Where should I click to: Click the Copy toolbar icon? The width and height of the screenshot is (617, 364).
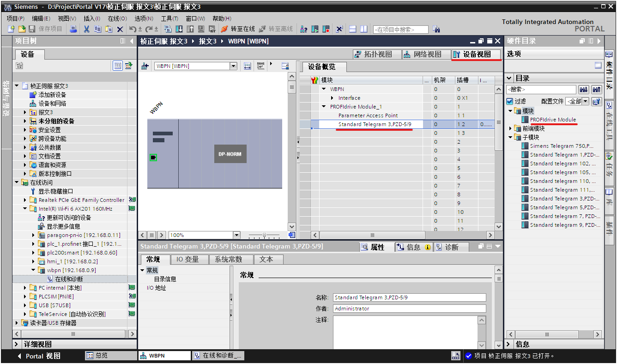click(x=98, y=29)
